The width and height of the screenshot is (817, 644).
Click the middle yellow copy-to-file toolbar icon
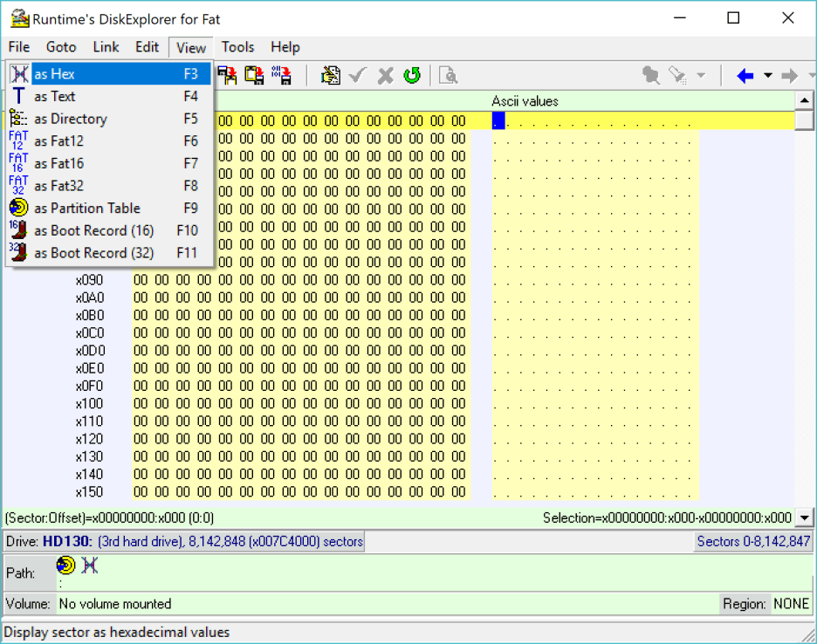pos(254,76)
